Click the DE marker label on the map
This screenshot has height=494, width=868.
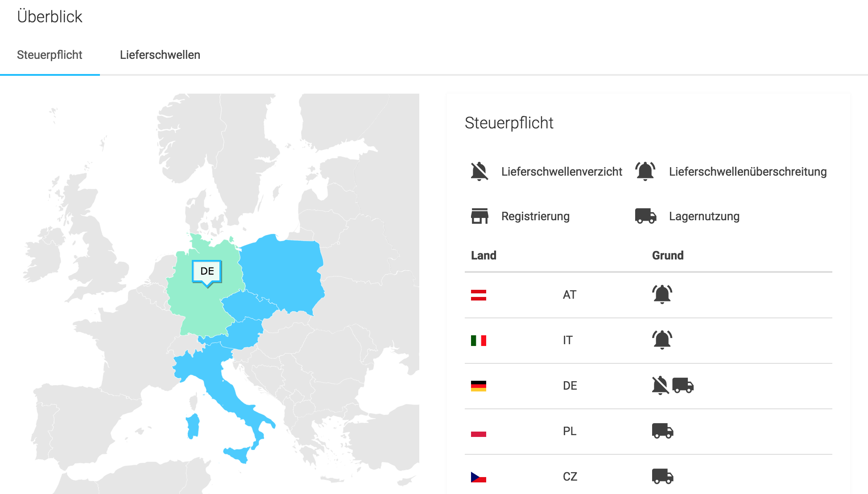coord(207,271)
